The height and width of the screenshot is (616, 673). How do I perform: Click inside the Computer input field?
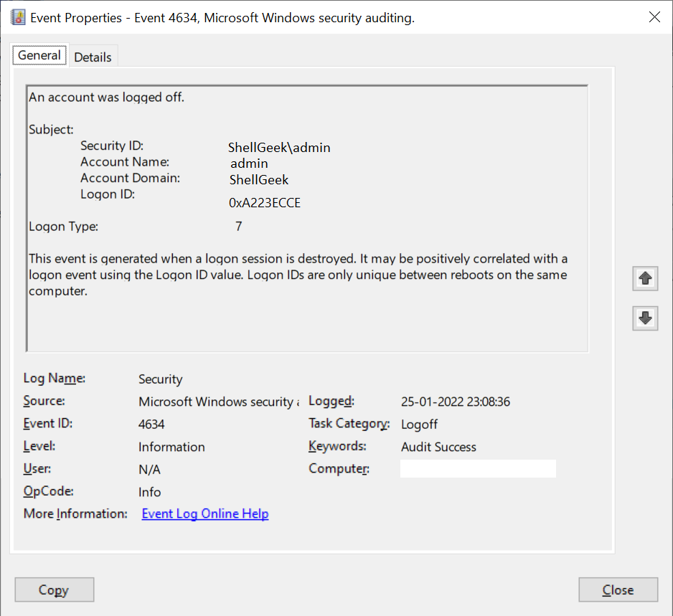point(478,468)
